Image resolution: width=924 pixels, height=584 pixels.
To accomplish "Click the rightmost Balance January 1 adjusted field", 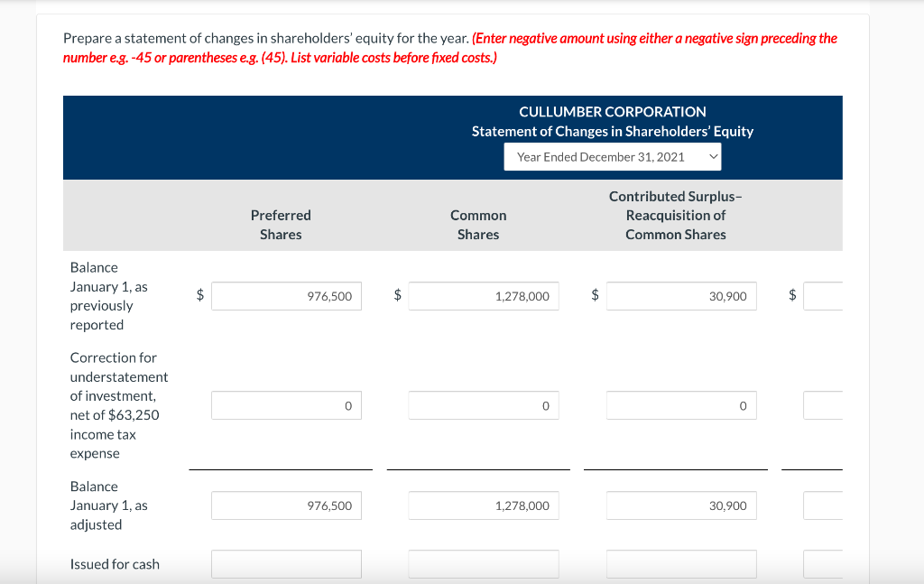I will (823, 505).
